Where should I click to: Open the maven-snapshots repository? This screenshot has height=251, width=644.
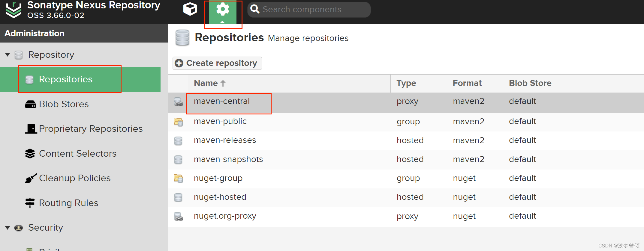[228, 159]
